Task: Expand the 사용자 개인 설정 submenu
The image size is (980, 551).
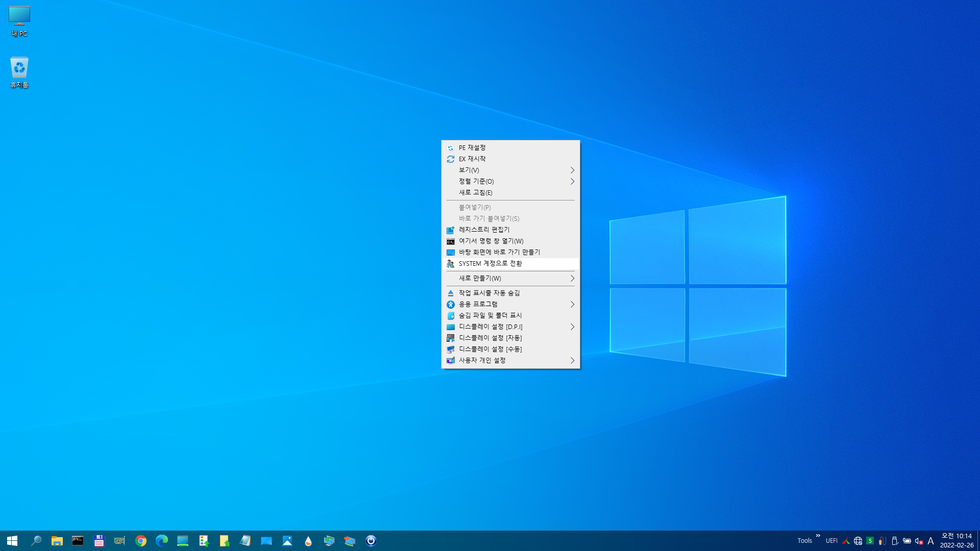Action: [x=510, y=360]
